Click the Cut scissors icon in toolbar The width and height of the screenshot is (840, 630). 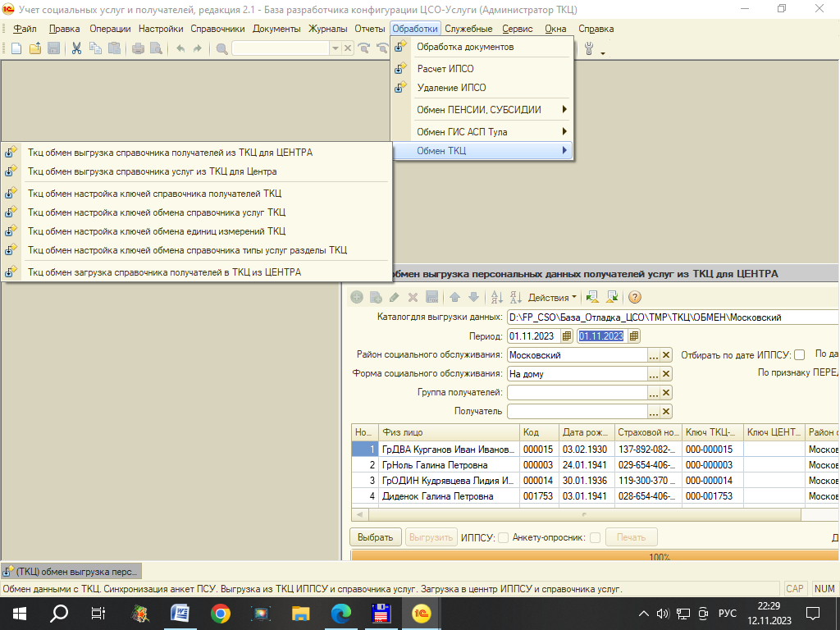point(76,48)
